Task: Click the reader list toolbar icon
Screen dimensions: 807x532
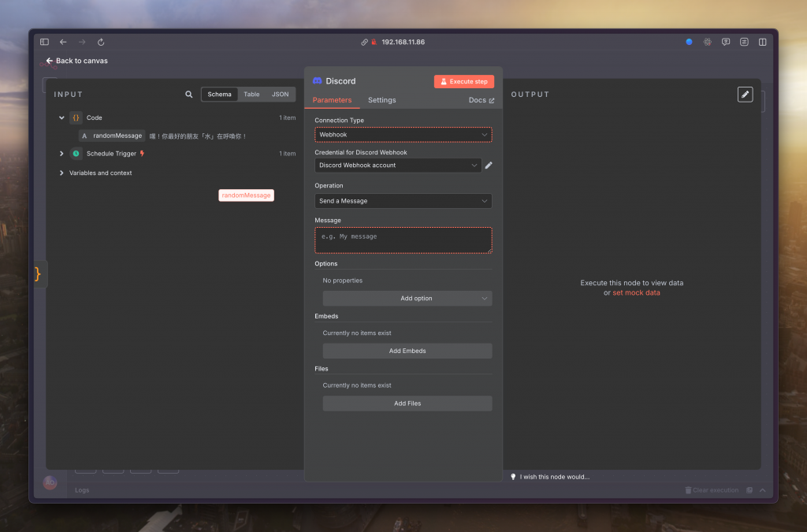Action: pos(744,42)
